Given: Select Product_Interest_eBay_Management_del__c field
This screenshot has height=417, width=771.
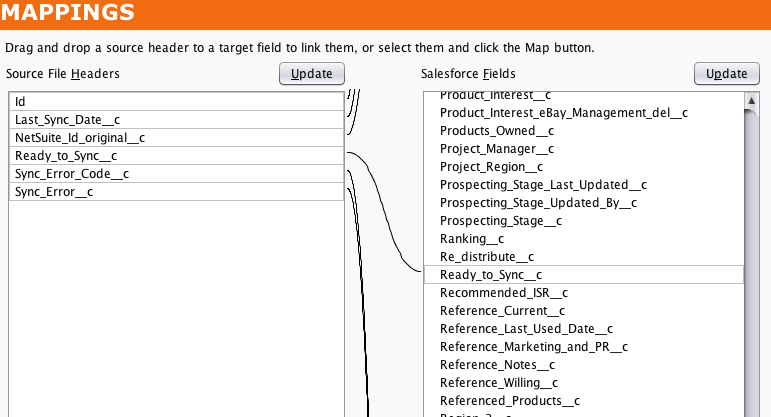Looking at the screenshot, I should [564, 113].
